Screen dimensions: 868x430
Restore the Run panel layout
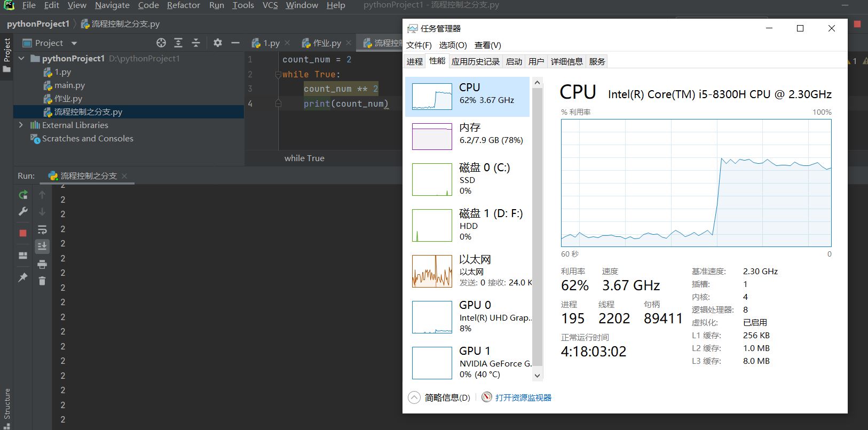[23, 256]
